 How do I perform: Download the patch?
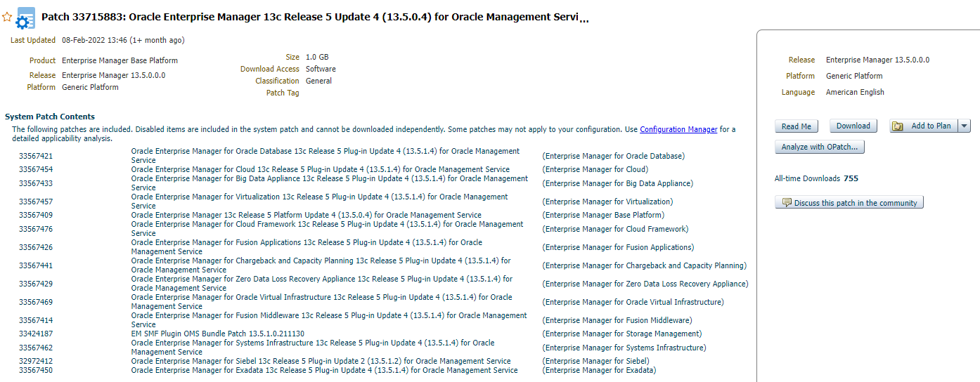pos(853,126)
